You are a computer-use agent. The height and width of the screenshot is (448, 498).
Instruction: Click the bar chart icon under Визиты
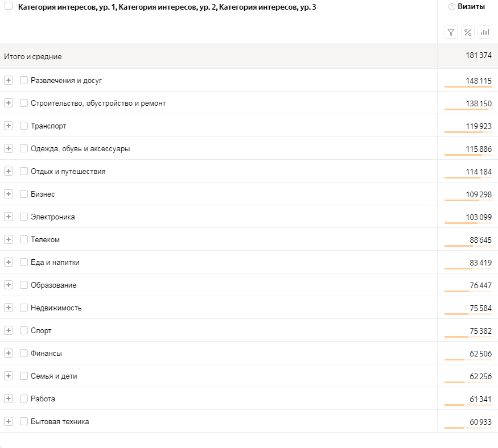[x=485, y=32]
